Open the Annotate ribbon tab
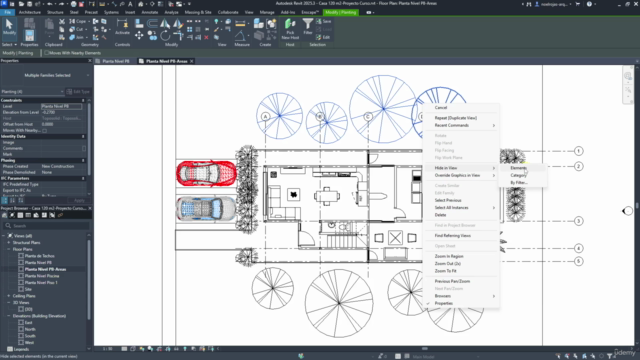The height and width of the screenshot is (360, 640). click(x=149, y=12)
